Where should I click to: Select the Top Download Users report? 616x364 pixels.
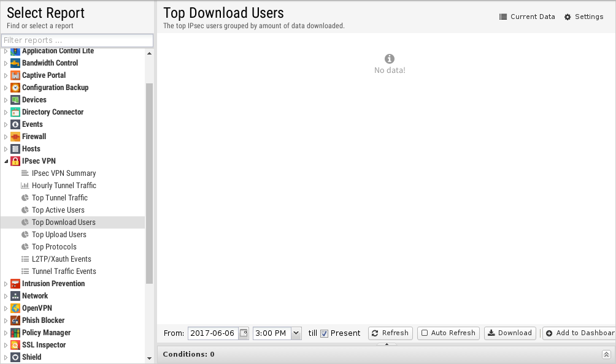72,222
